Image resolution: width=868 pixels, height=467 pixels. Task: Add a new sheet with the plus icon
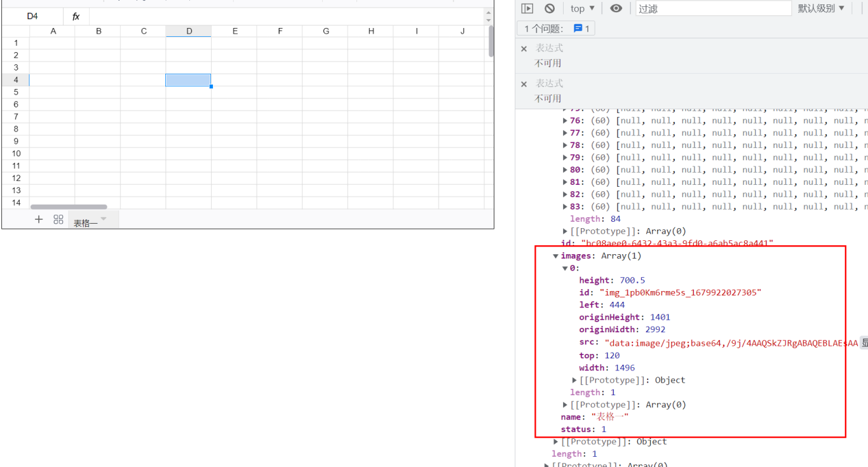[x=39, y=219]
